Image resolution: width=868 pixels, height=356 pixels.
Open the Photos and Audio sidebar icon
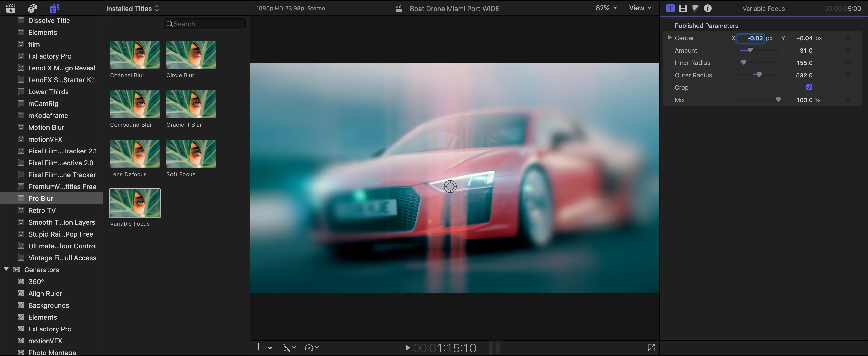click(x=33, y=8)
